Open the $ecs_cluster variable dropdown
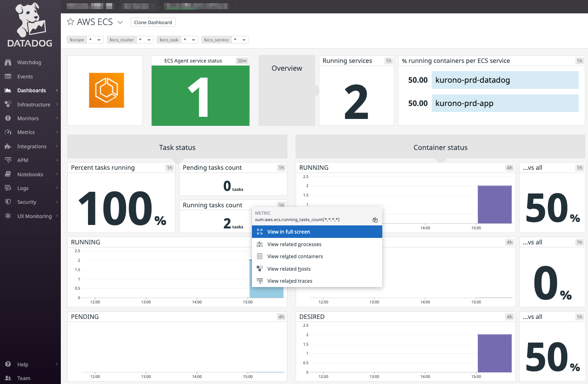 (x=145, y=40)
